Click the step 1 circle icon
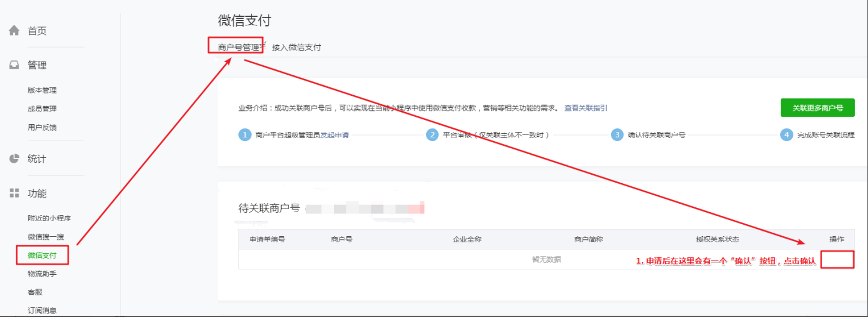The width and height of the screenshot is (868, 317). point(244,135)
